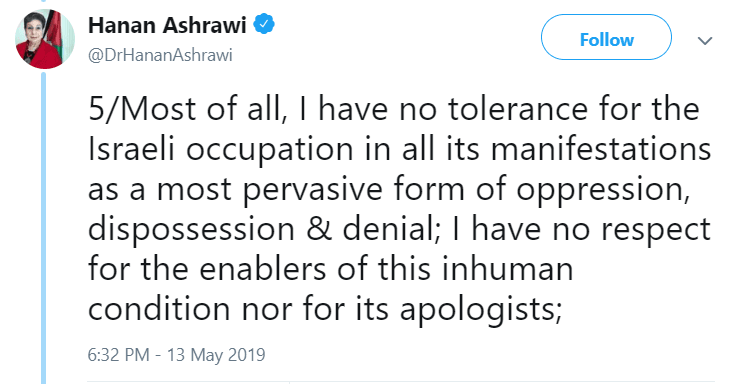The height and width of the screenshot is (384, 737).
Task: Click the Hanan Ashrawi display name
Action: pyautogui.click(x=167, y=25)
